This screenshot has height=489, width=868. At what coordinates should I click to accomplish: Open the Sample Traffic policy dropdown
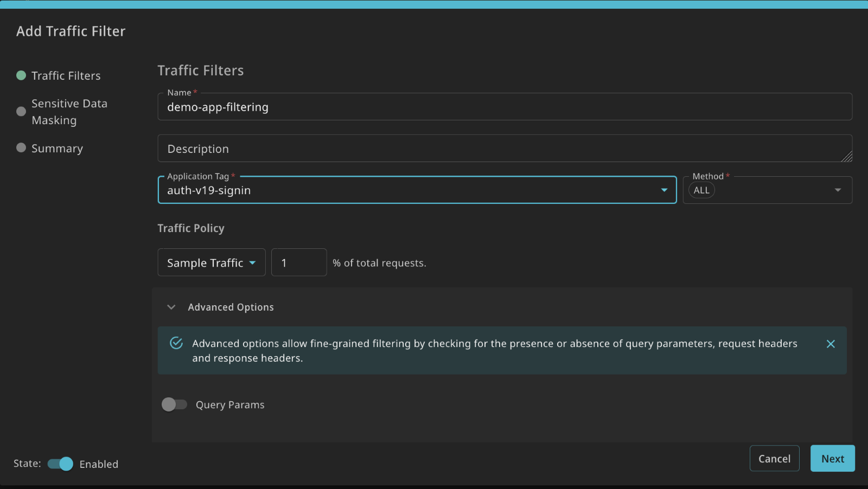212,262
